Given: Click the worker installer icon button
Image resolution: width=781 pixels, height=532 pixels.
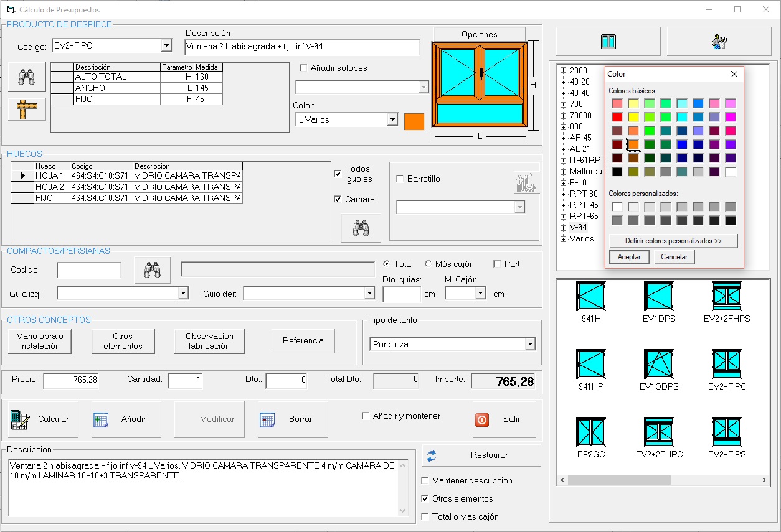Looking at the screenshot, I should click(719, 42).
